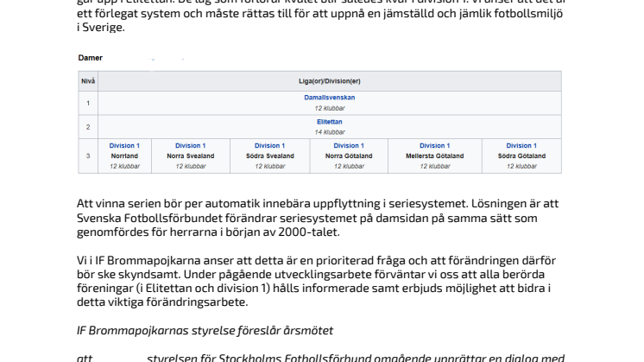This screenshot has width=644, height=362.
Task: Click the 'Norra Svealand' region label
Action: point(191,156)
